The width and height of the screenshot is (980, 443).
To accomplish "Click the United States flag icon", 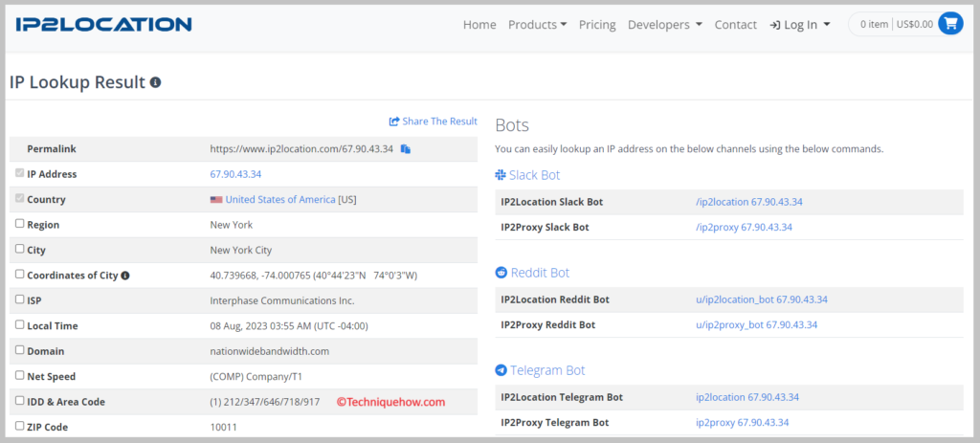I will (216, 200).
